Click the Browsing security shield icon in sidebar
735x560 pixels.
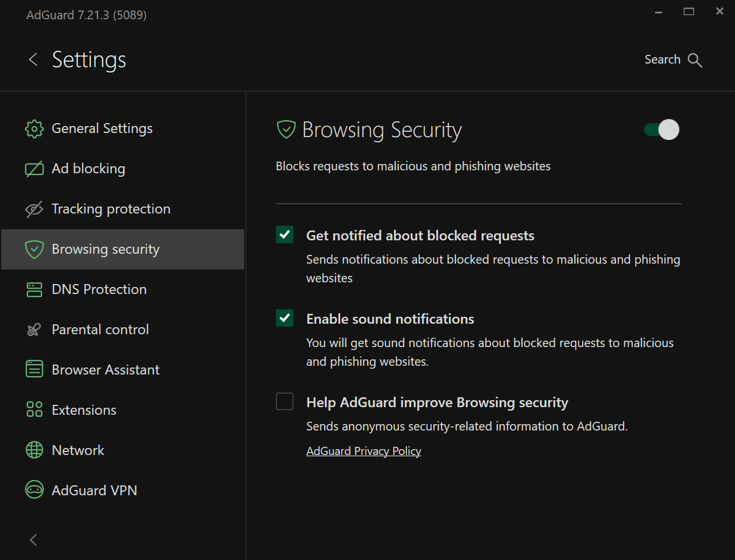coord(34,250)
